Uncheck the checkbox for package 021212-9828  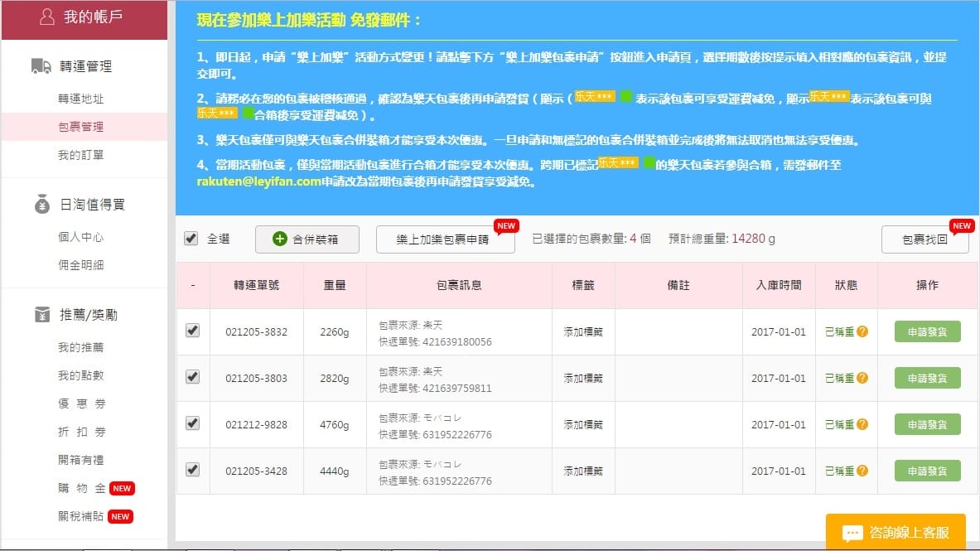click(192, 423)
